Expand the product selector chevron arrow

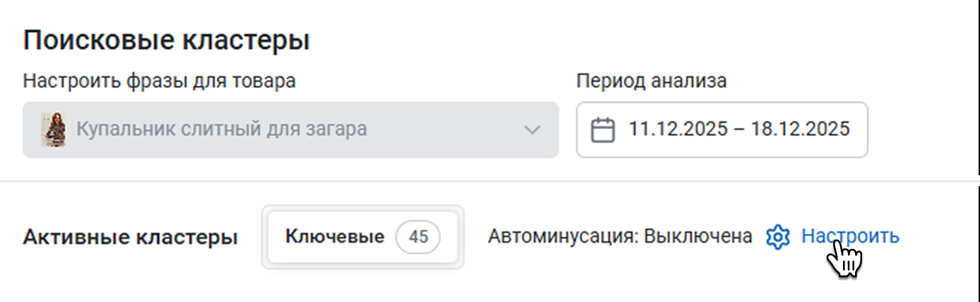[532, 131]
